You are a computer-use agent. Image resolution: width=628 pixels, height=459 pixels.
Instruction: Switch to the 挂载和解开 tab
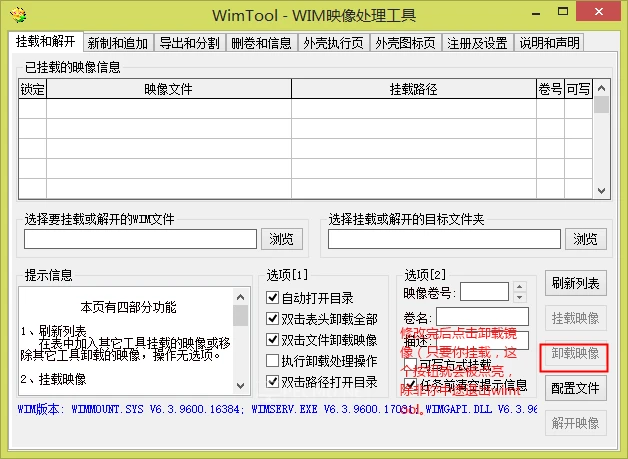(x=46, y=41)
